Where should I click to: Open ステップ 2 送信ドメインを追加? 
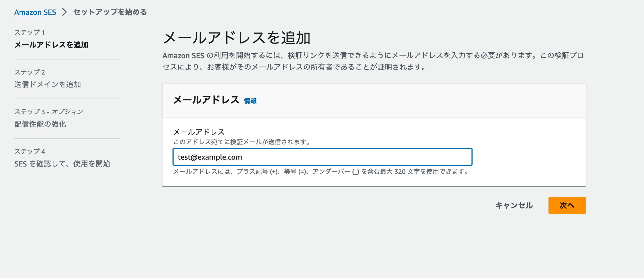(x=48, y=85)
